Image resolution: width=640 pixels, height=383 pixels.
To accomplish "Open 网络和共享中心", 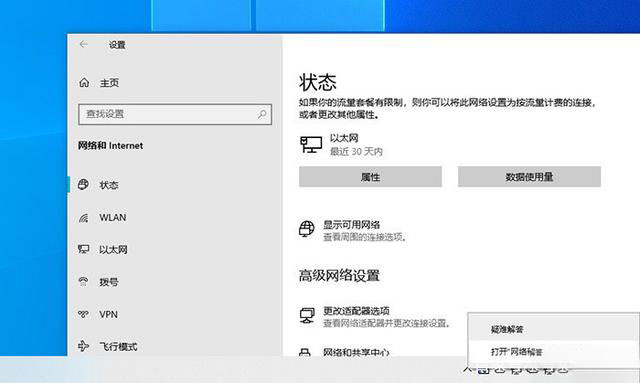I will pos(356,352).
